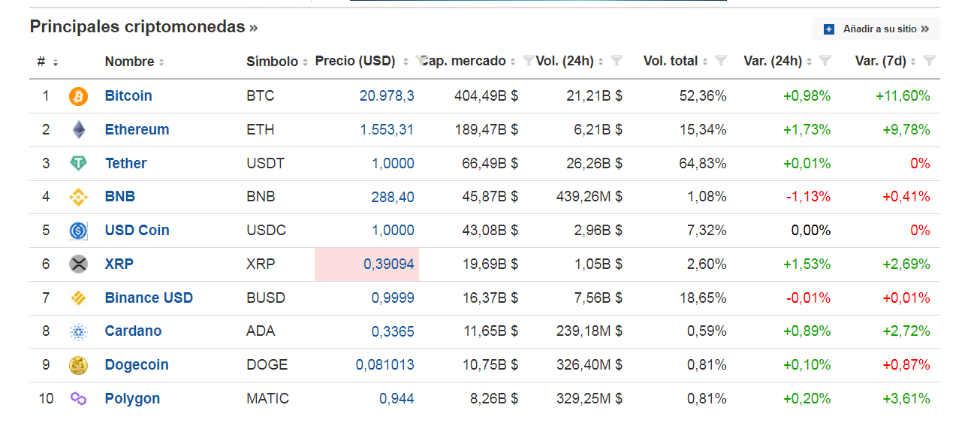Click the XRP logo icon
This screenshot has height=441, width=980.
(78, 264)
